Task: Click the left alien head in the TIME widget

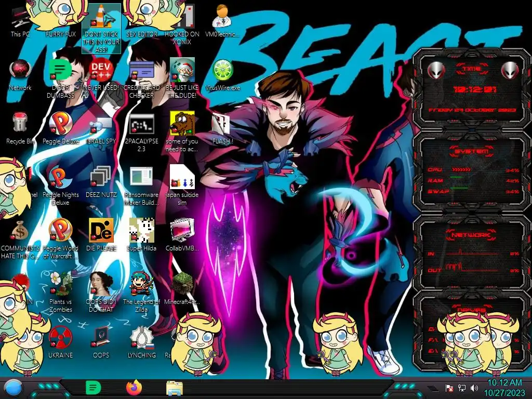Action: tap(436, 70)
